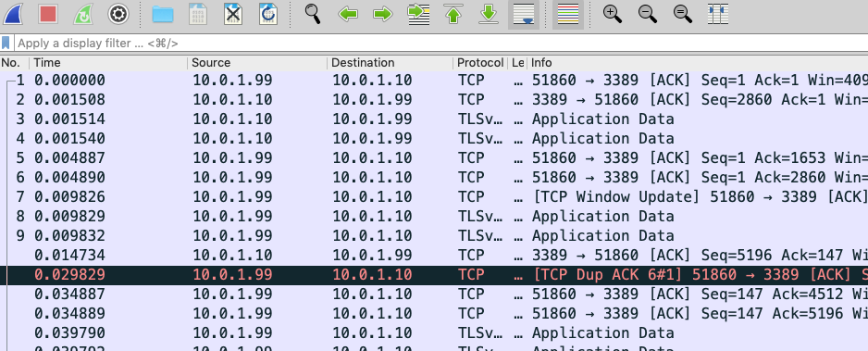The width and height of the screenshot is (868, 351).
Task: Select packet 2 at time 0.001508
Action: [434, 100]
